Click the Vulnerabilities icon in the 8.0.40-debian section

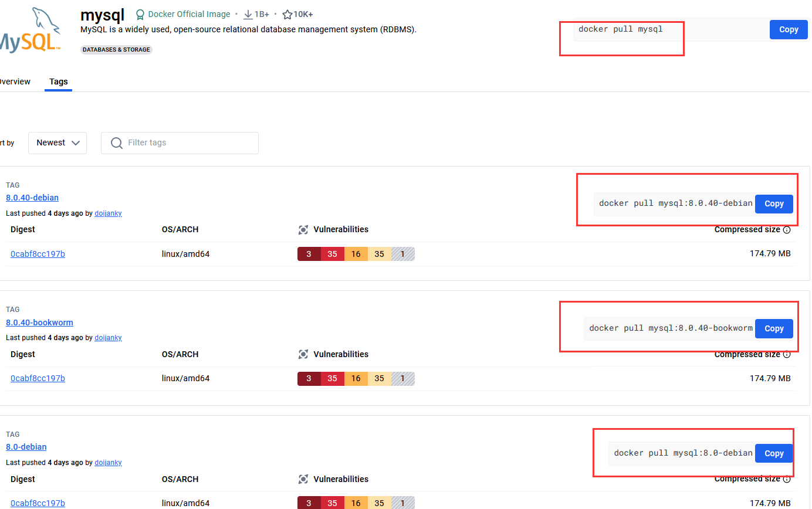pos(303,230)
